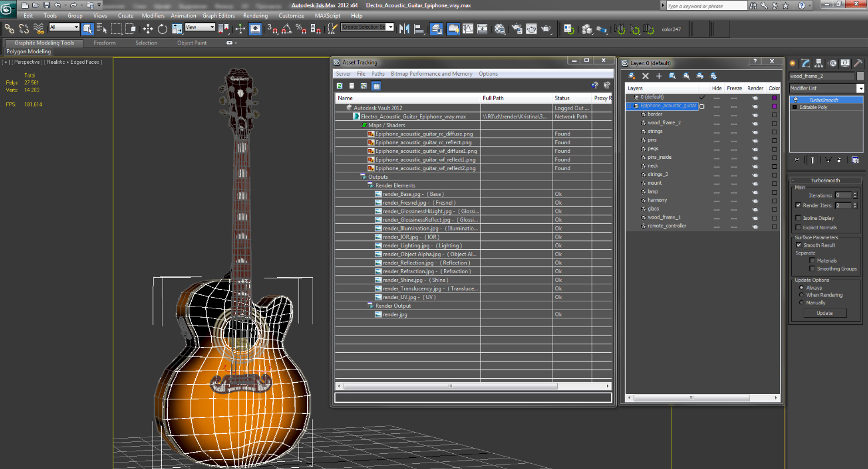
Task: Open Render Setup teapot icon
Action: 517,28
